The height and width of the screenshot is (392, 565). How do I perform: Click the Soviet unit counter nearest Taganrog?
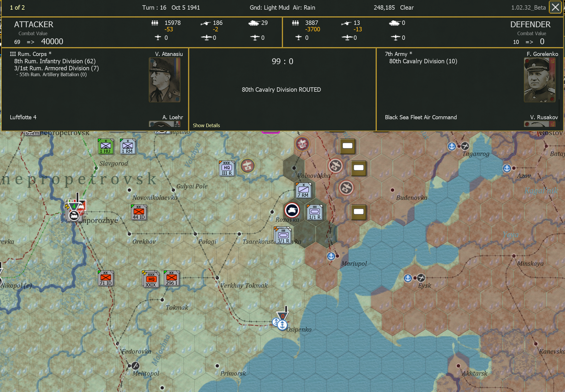coord(348,146)
